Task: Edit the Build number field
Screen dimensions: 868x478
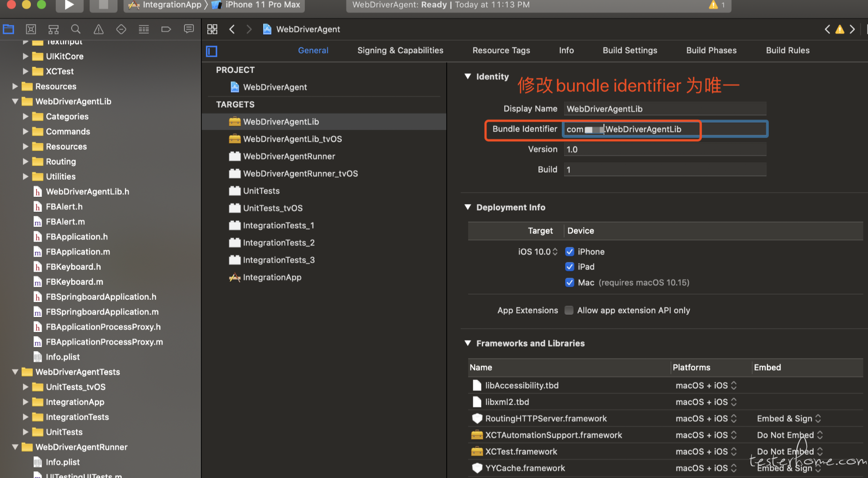Action: [x=665, y=170]
